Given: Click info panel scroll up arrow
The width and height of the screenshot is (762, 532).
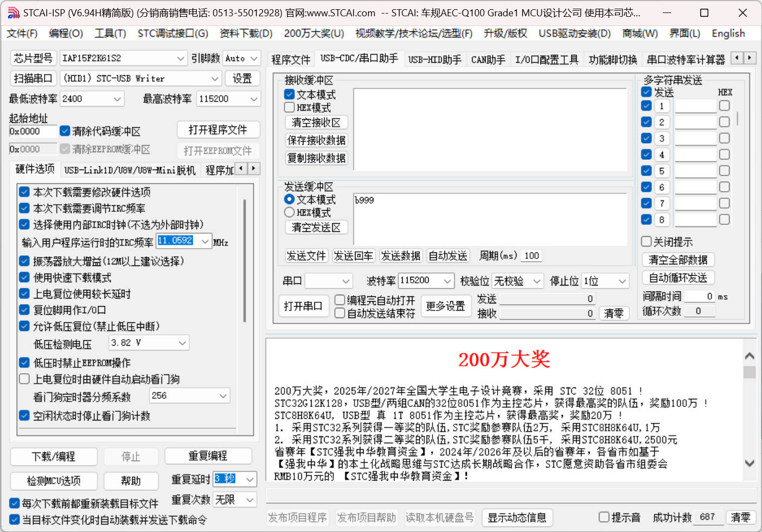Looking at the screenshot, I should (750, 356).
